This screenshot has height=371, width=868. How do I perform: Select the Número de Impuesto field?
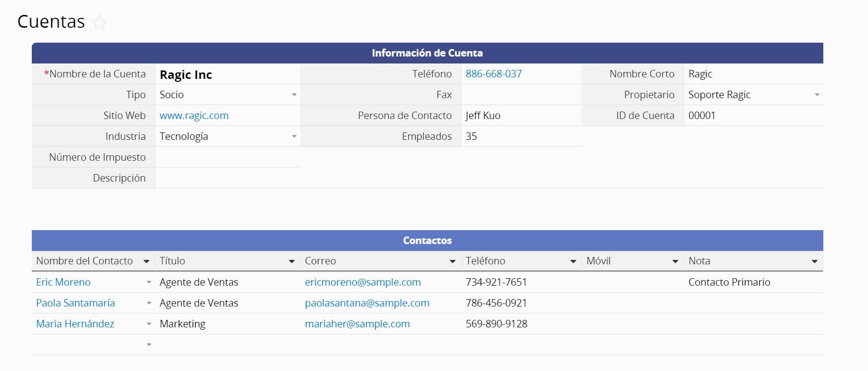click(x=227, y=157)
